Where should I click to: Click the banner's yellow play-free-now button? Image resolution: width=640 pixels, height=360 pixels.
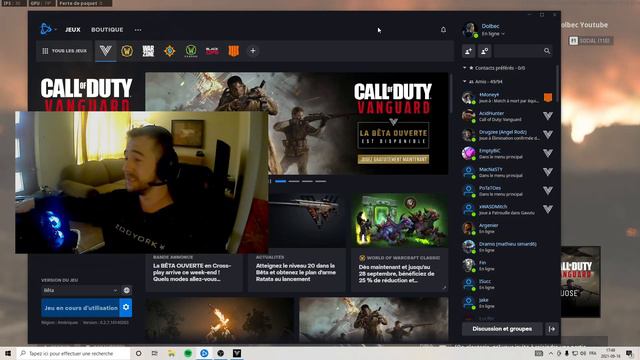(x=393, y=159)
